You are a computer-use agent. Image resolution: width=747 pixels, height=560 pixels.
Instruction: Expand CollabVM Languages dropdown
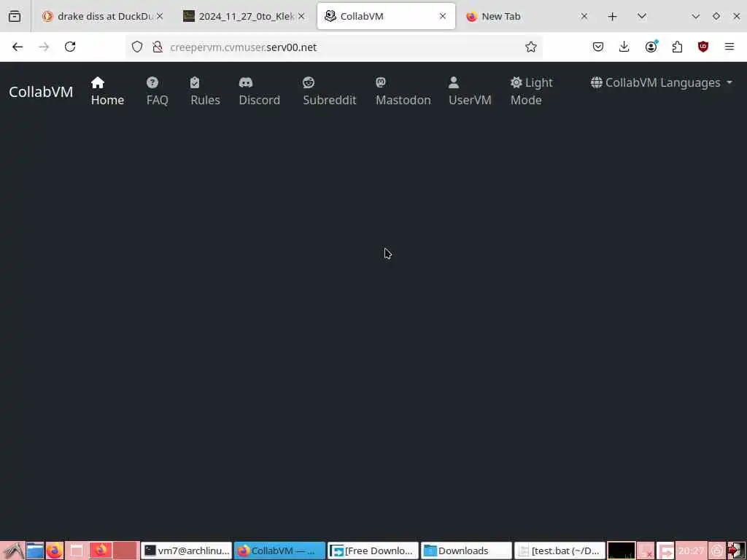coord(662,83)
